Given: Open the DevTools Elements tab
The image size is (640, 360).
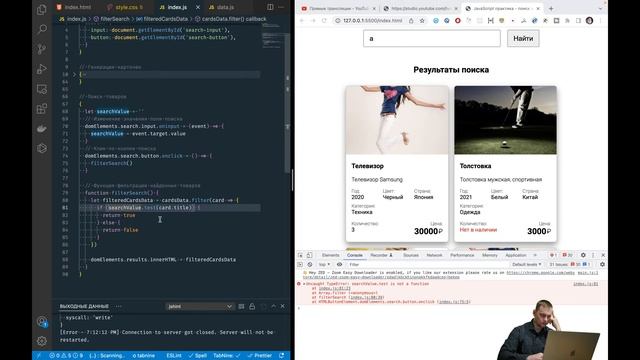Looking at the screenshot, I should coord(330,255).
